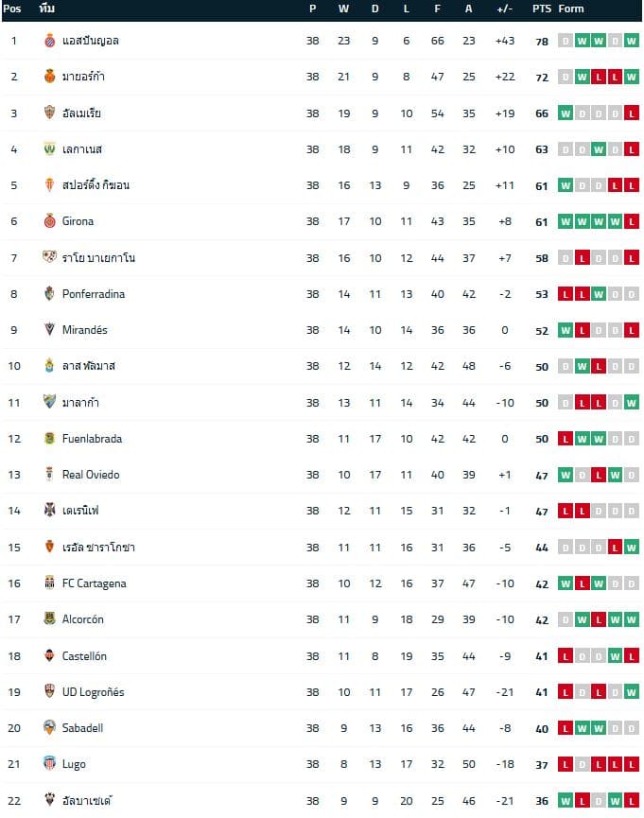
Task: Click Lugo's first red L form box
Action: [566, 764]
